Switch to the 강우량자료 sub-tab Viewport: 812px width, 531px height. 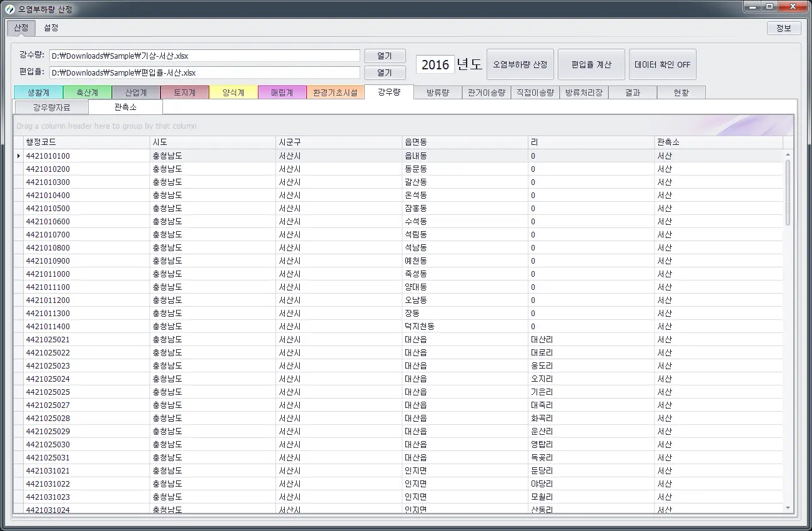51,107
